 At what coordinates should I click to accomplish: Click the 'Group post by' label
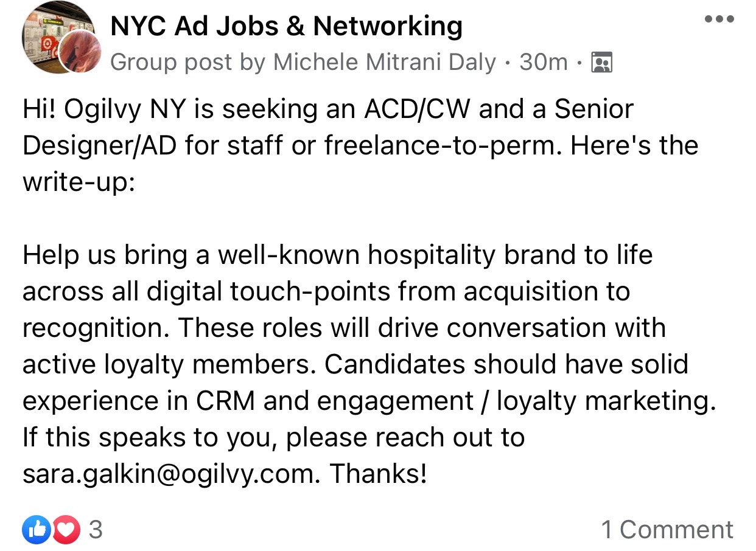point(189,63)
